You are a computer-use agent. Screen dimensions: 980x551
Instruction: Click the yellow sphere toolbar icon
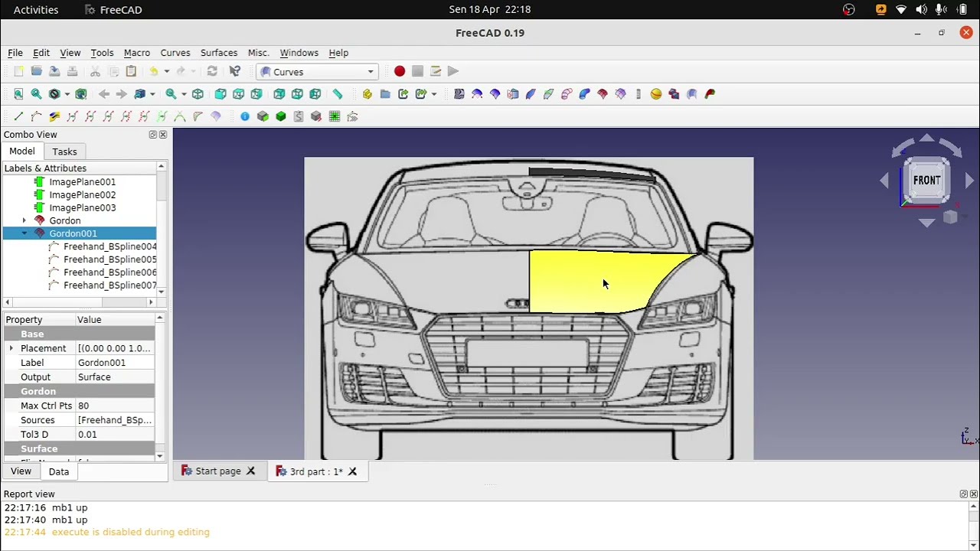[656, 94]
